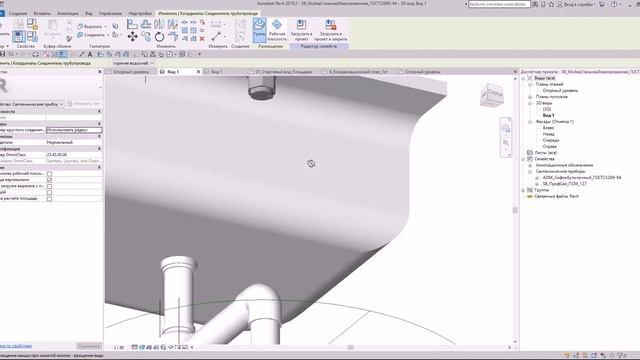The width and height of the screenshot is (640, 360).
Task: Toggle the Shared parameter checkbox
Action: point(49,192)
